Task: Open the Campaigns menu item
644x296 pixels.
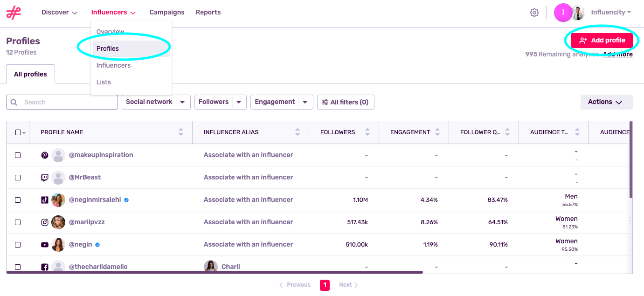Action: (x=166, y=12)
